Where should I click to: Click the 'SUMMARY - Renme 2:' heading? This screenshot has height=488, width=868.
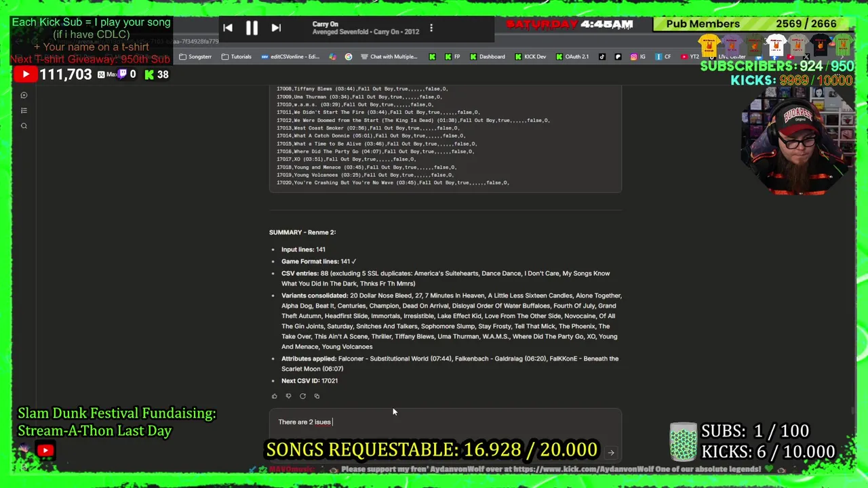(x=302, y=232)
